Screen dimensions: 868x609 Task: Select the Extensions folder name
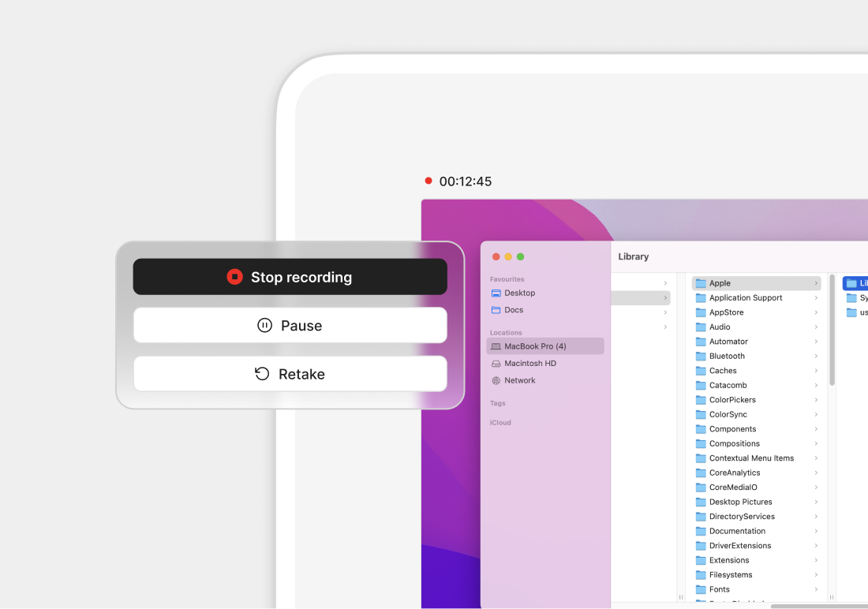pos(729,560)
